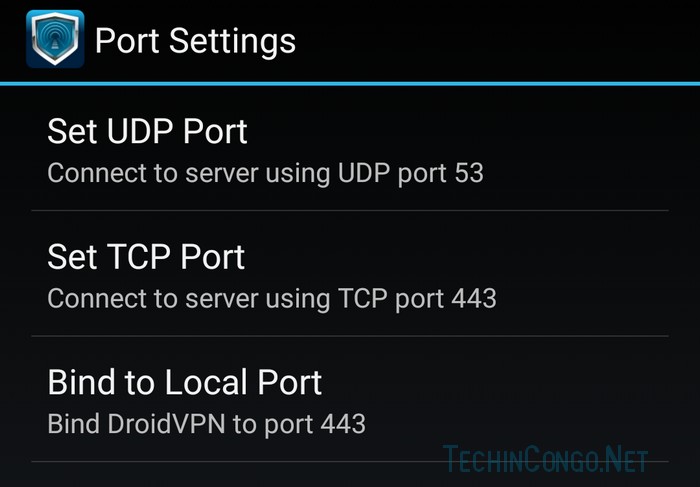The image size is (700, 487).
Task: Click the word DroidVPN in bind description
Action: point(166,424)
